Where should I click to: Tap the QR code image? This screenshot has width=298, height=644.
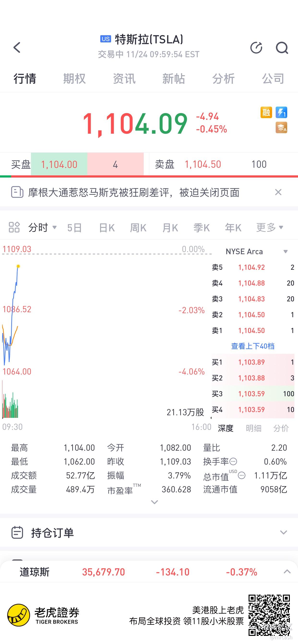[x=269, y=615]
